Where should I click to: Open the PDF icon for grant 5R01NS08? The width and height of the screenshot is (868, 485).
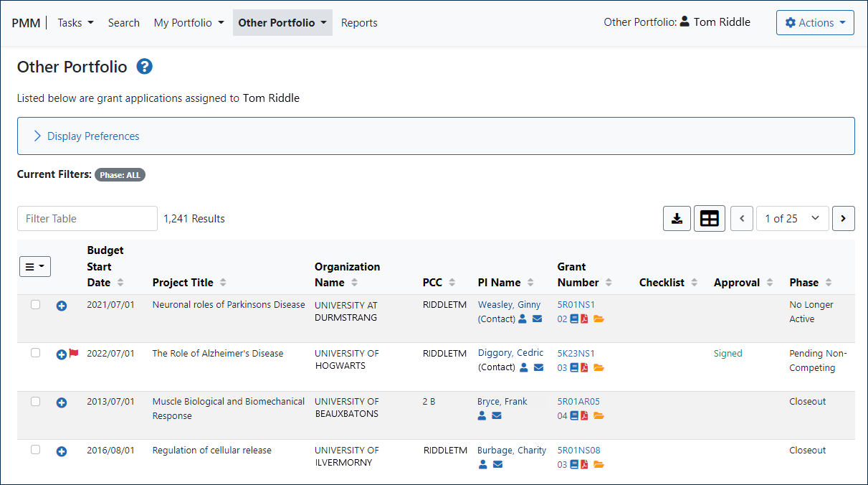pos(584,464)
